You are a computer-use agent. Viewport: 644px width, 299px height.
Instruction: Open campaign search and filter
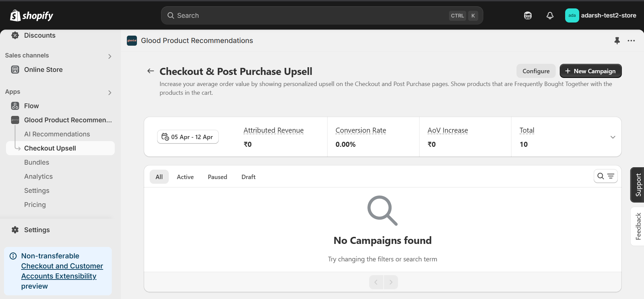tap(605, 176)
